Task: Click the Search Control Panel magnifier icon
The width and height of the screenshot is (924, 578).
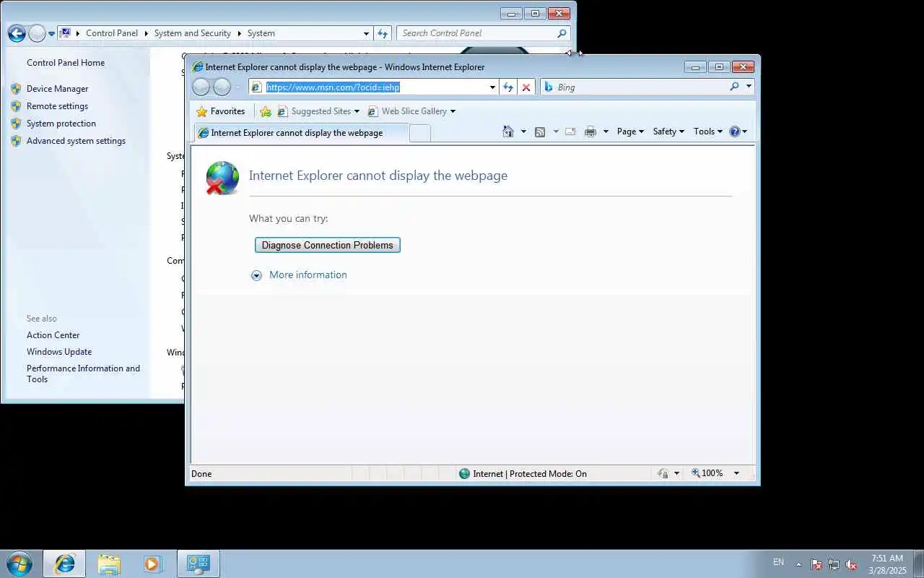Action: (x=562, y=33)
